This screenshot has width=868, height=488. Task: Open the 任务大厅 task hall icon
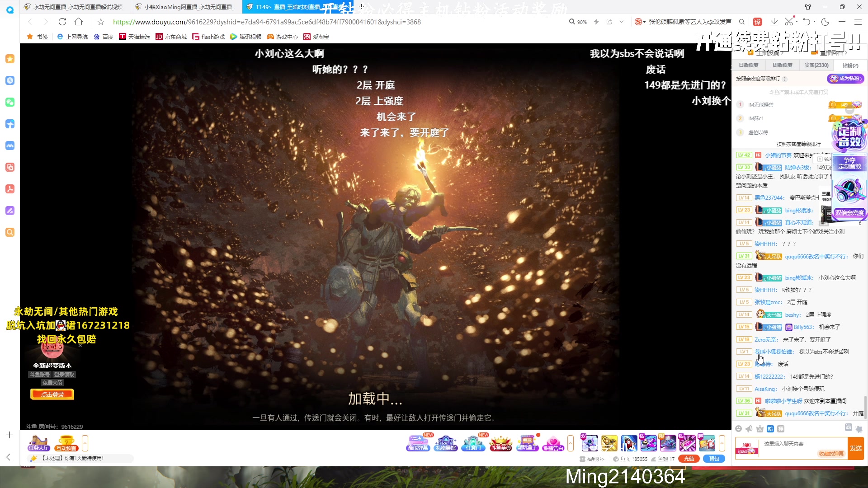coord(39,443)
